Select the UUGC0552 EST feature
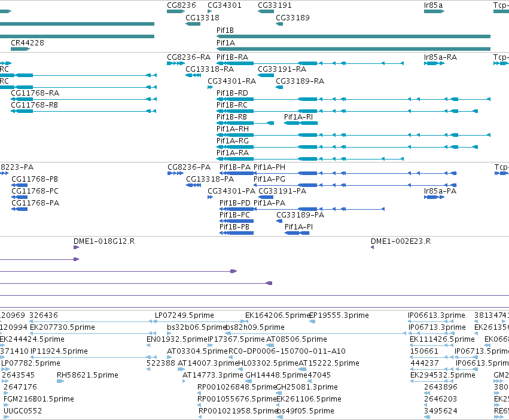 click(6, 417)
